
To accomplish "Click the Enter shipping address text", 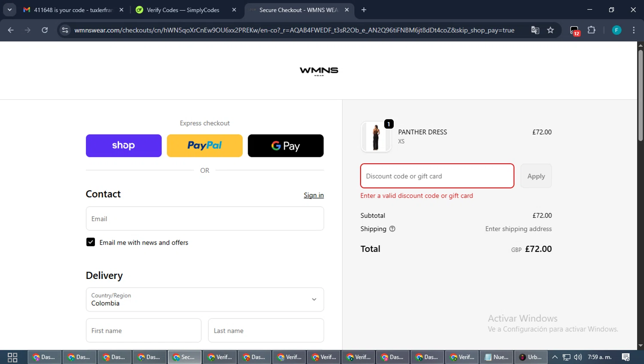I will coord(519,229).
